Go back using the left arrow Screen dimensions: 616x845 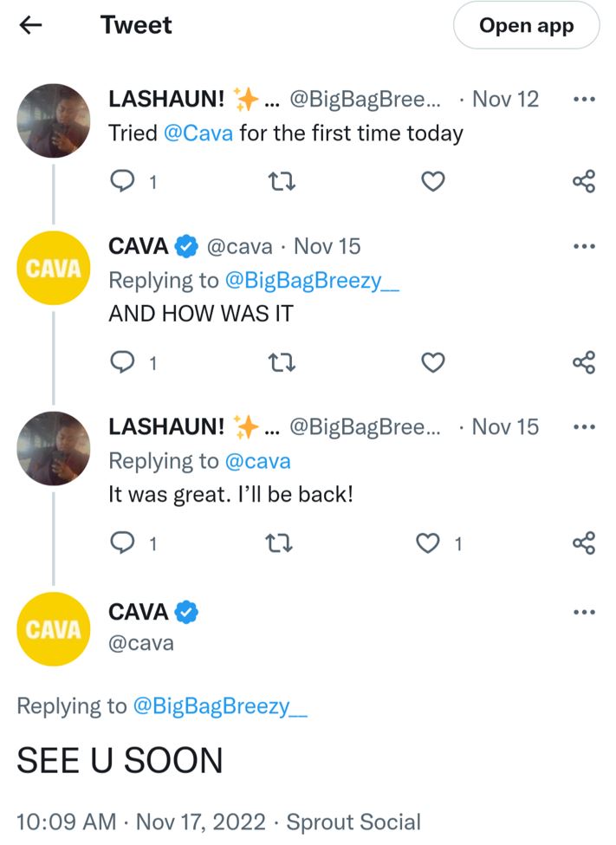(x=31, y=26)
